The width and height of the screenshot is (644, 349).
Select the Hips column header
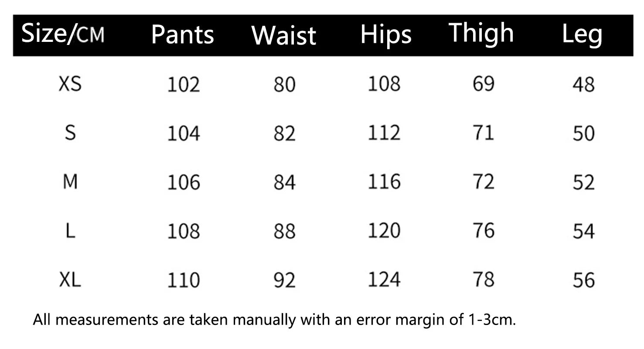pyautogui.click(x=386, y=35)
